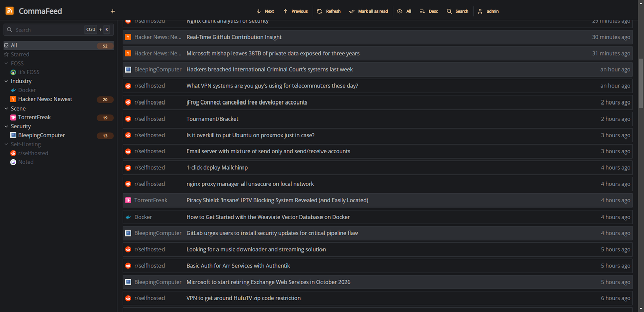Open 'Real-Time GitHub Contribution Insight' entry

pos(378,37)
